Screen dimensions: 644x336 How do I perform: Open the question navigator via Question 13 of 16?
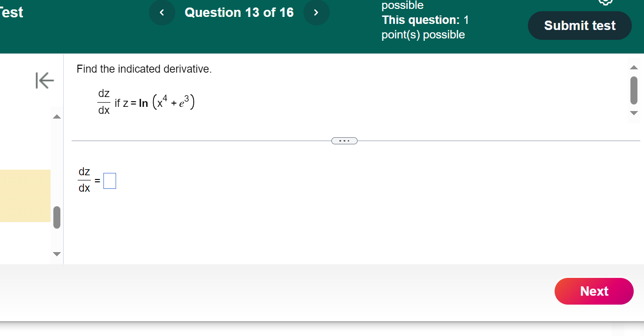click(x=239, y=13)
